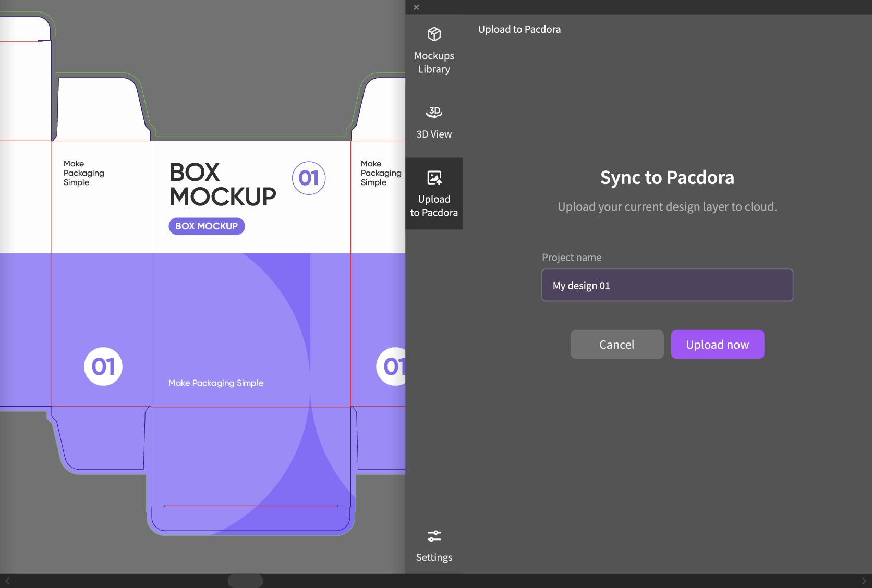Click the bottom horizontal scrollbar thumb
Viewport: 872px width, 588px height.
(245, 580)
